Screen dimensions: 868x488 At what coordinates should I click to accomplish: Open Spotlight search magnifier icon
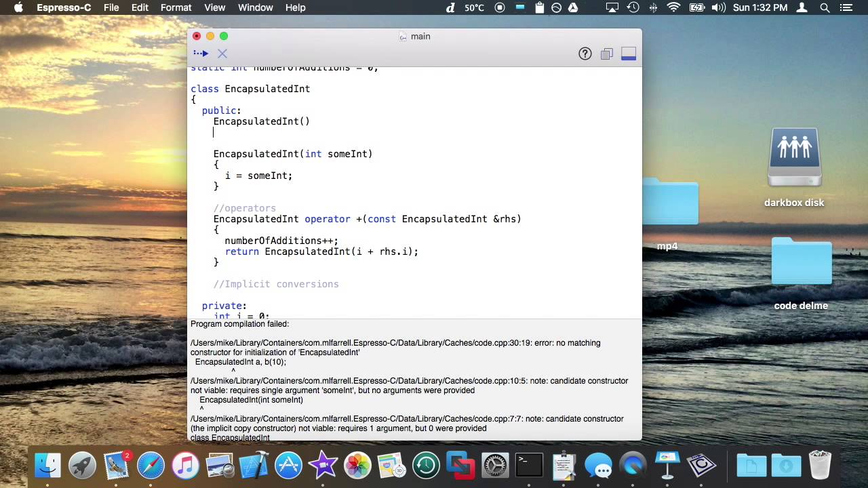825,7
